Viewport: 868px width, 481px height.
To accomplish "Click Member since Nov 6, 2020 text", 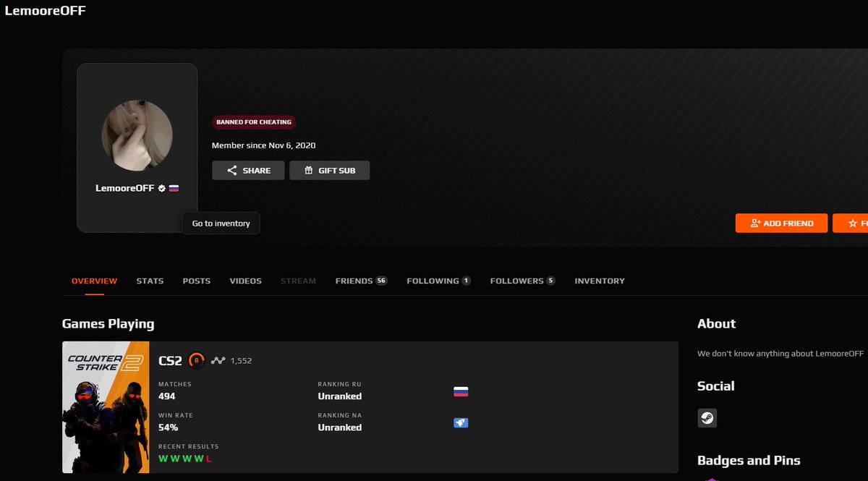I will (x=263, y=145).
